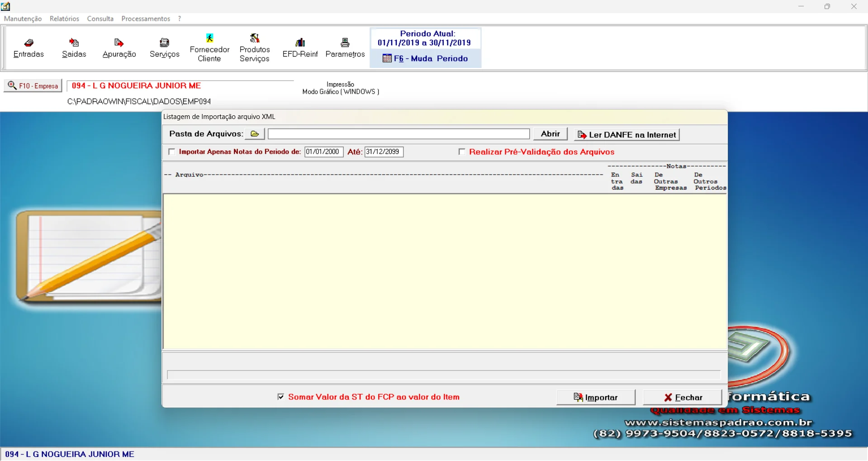Open the EFD-Reinf module icon

tap(300, 48)
